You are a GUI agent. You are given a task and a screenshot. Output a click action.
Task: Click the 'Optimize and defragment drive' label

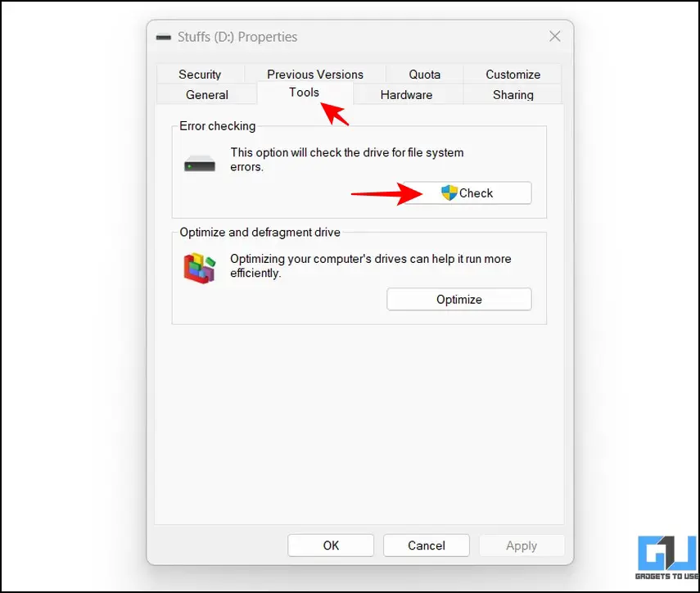pos(260,232)
